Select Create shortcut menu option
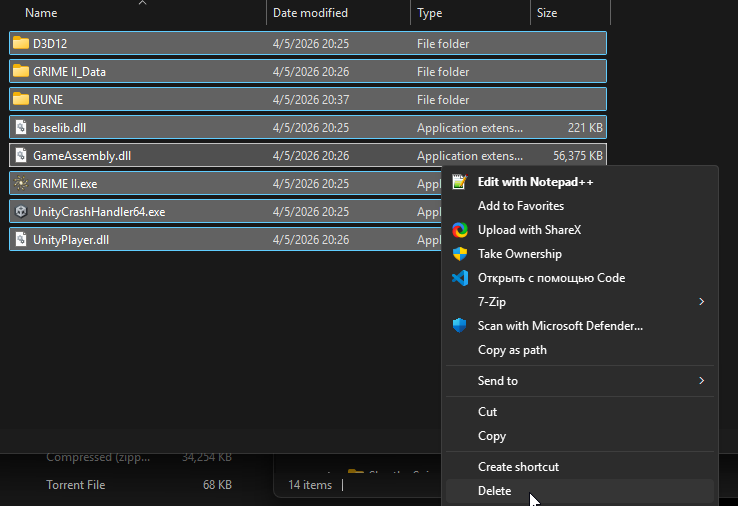 click(x=518, y=467)
